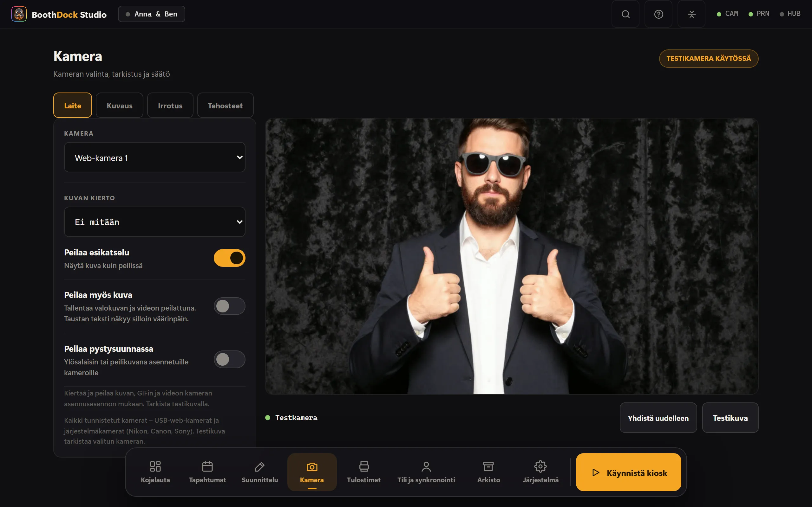Disable Peilaa esikatselu toggle
Viewport: 812px width, 507px height.
(230, 258)
